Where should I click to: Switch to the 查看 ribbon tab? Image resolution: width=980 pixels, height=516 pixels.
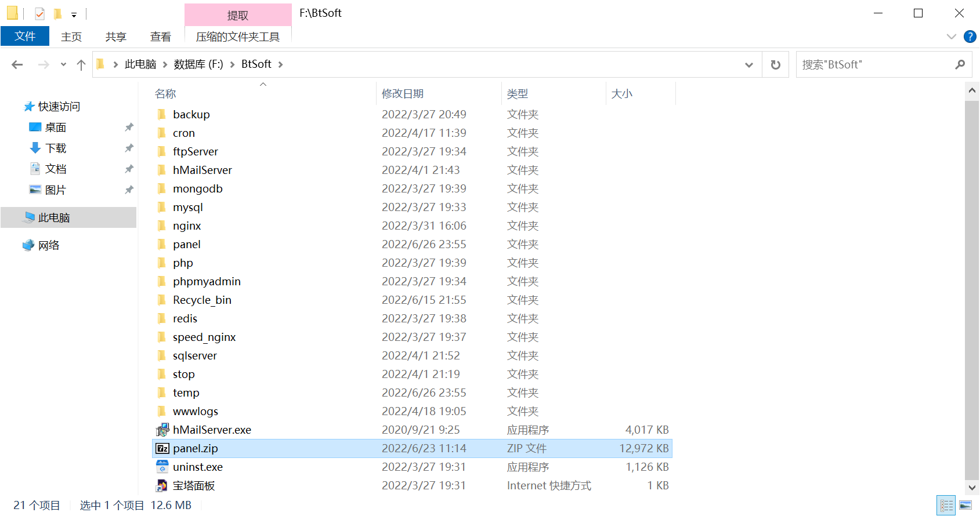click(x=161, y=37)
